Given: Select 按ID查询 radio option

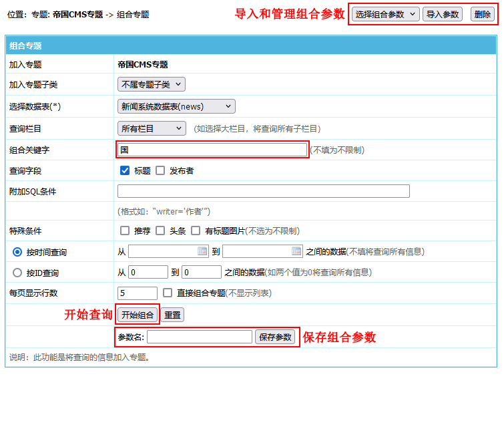Looking at the screenshot, I should coord(17,273).
